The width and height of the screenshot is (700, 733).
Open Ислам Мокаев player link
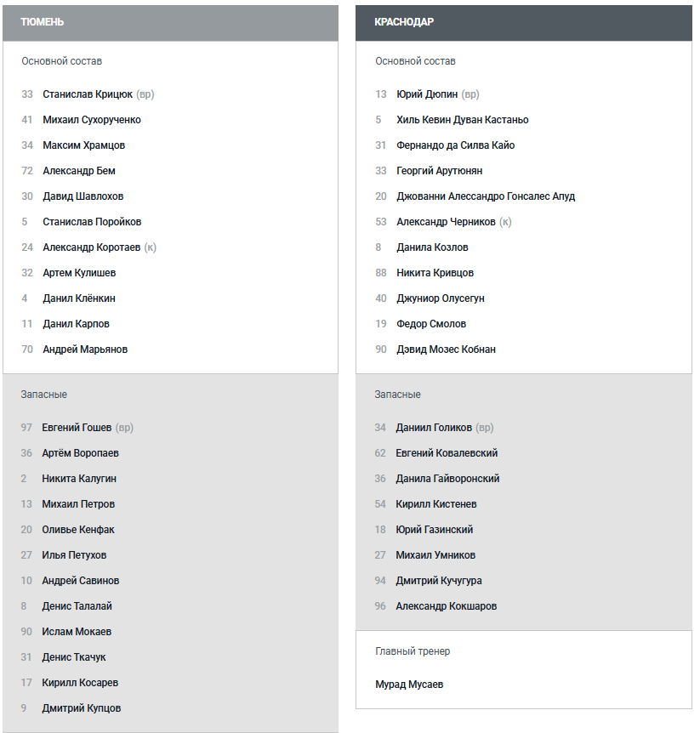point(77,632)
